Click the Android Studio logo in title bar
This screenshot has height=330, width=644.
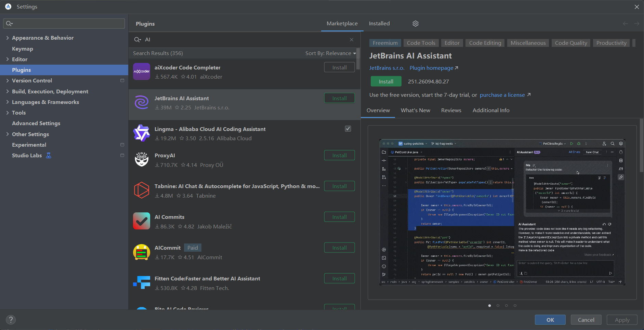tap(8, 6)
